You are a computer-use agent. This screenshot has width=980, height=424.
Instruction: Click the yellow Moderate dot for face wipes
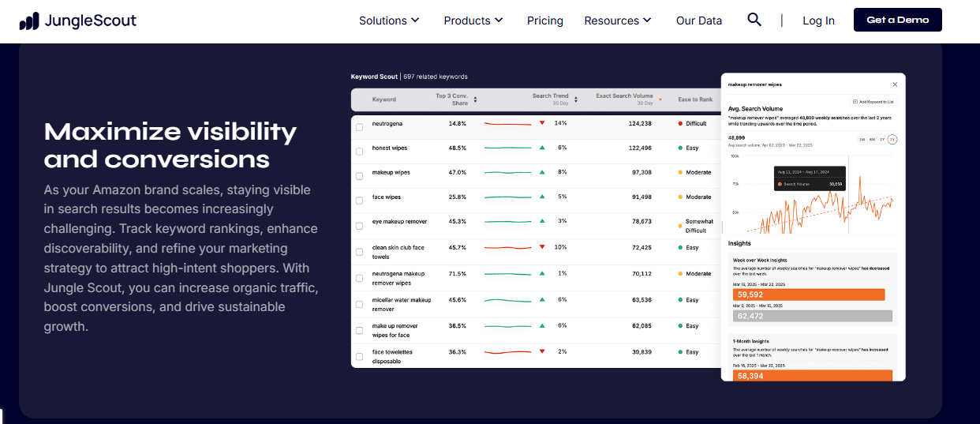tap(680, 197)
